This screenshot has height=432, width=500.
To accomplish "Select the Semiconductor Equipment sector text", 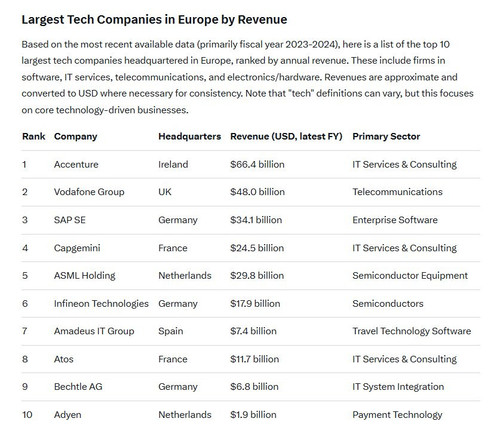I will tap(410, 276).
